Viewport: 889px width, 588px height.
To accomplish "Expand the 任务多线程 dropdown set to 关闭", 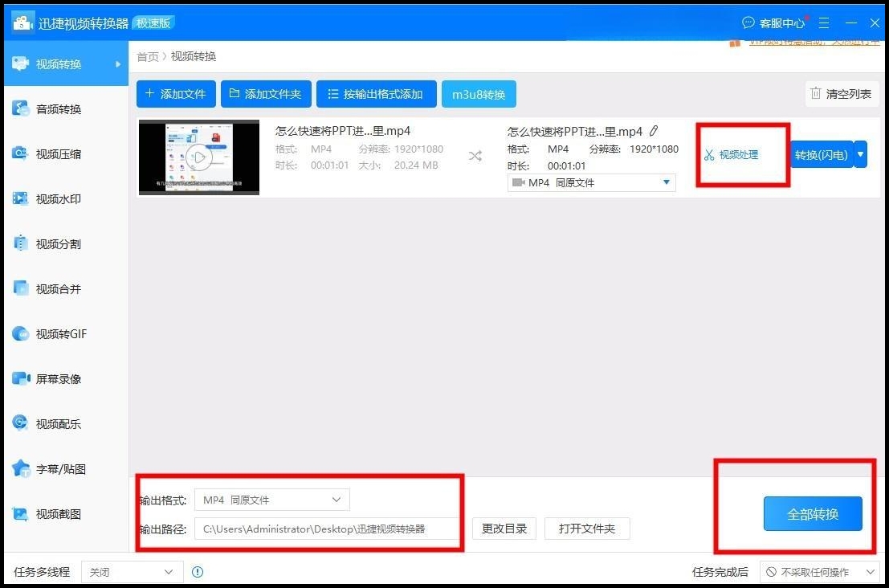I will tap(132, 572).
